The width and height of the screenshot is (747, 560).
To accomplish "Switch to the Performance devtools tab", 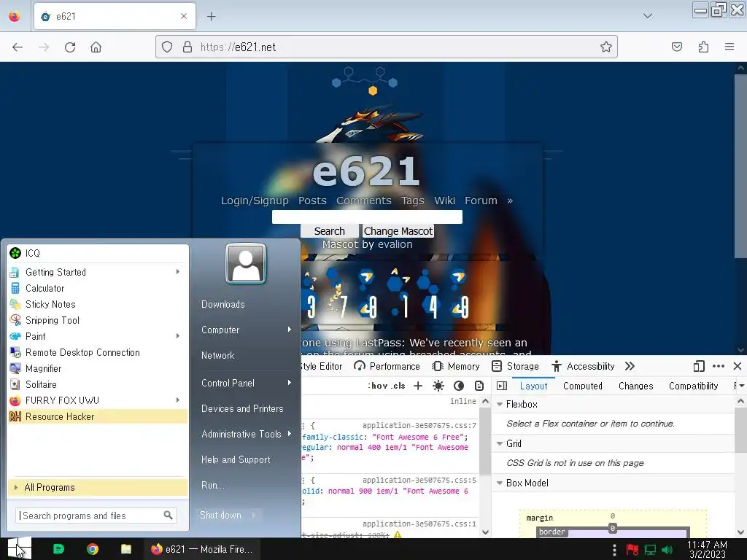I will point(387,366).
